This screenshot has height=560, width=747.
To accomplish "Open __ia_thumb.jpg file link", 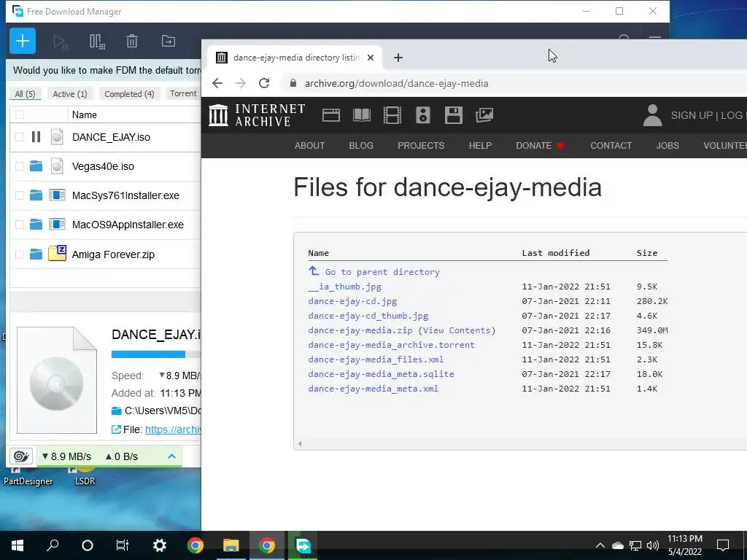I will click(345, 287).
